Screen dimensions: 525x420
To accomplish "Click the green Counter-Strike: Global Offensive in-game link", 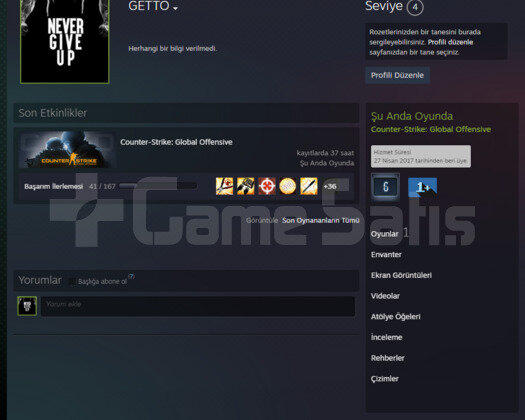I will coord(431,129).
